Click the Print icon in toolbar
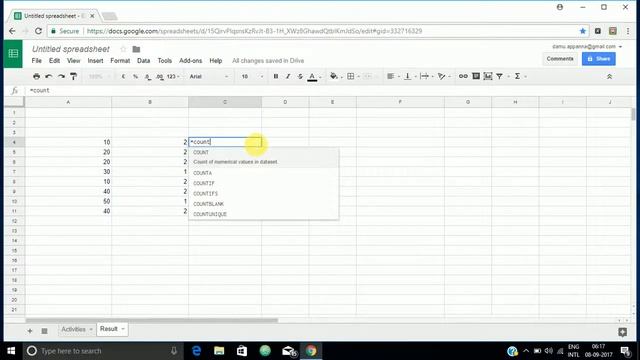 click(36, 76)
